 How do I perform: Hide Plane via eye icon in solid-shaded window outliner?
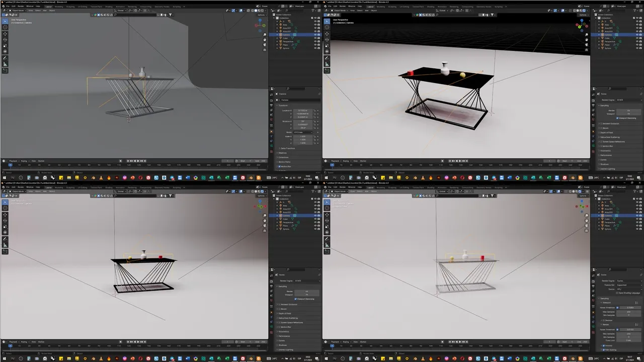[x=315, y=45]
